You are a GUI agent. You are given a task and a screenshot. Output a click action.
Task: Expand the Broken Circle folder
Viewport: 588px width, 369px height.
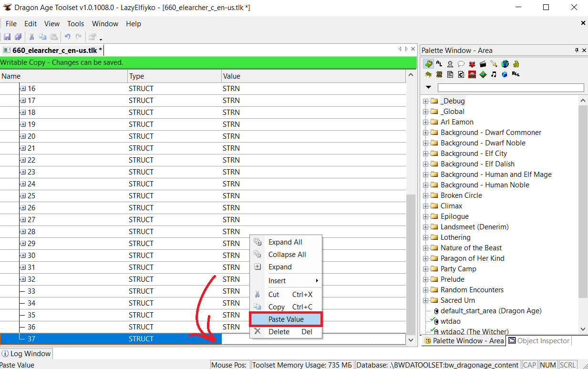(425, 195)
